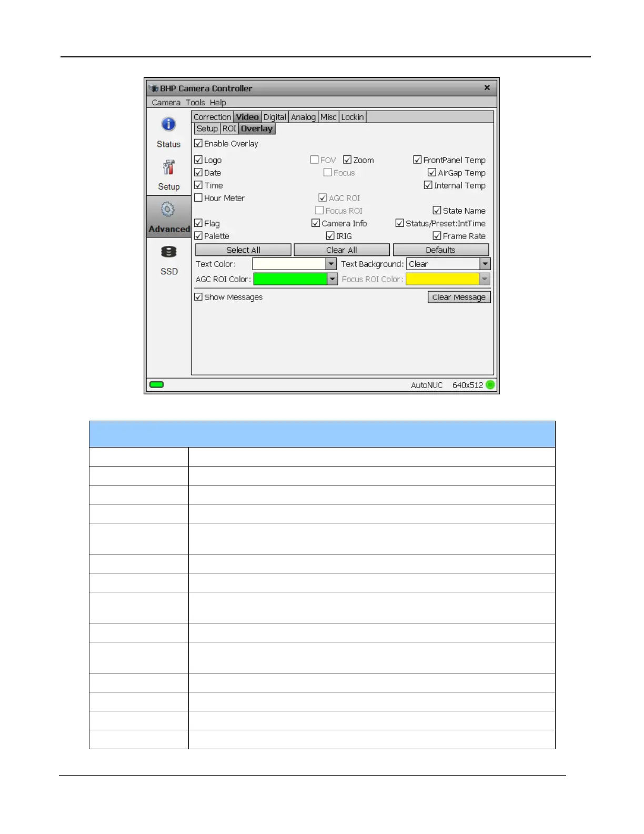Click the pale Text Color swatch
Image resolution: width=644 pixels, height=834 pixels.
click(x=289, y=264)
